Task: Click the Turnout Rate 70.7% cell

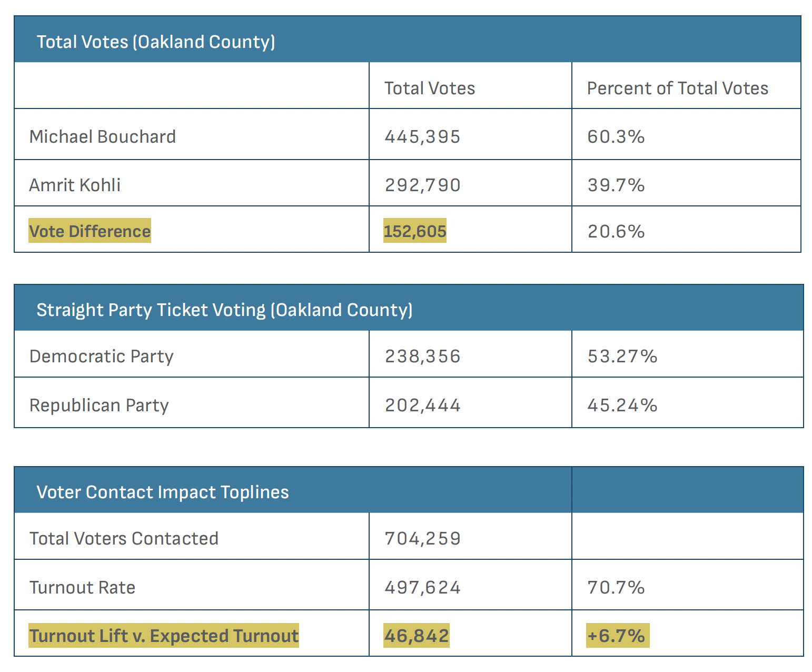Action: (616, 588)
